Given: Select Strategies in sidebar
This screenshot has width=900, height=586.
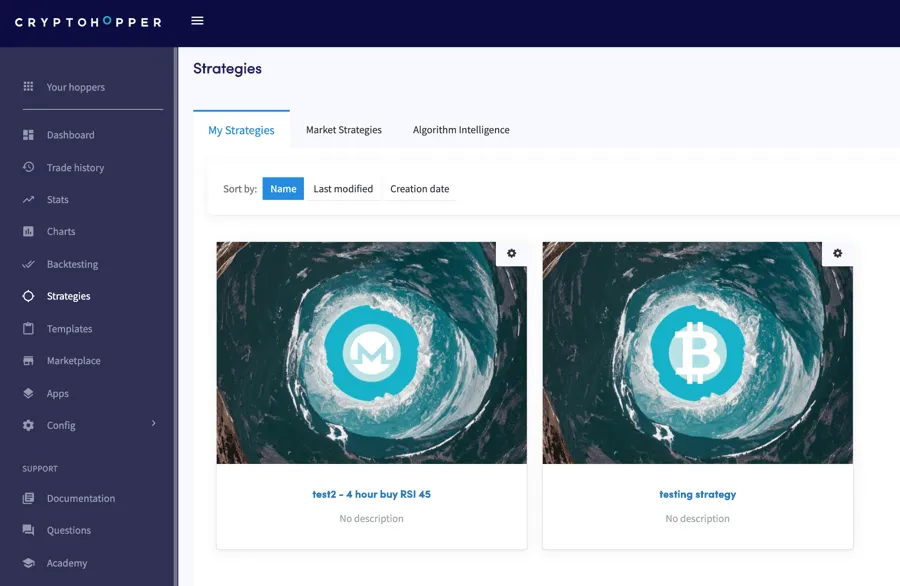Looking at the screenshot, I should point(68,296).
